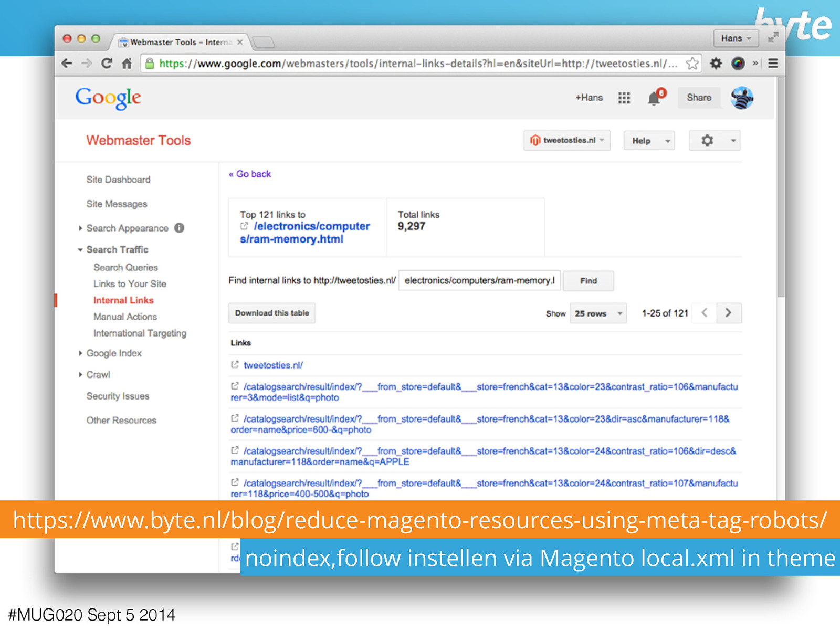Viewport: 840px width, 630px height.
Task: Open the Google apps grid icon
Action: (624, 98)
